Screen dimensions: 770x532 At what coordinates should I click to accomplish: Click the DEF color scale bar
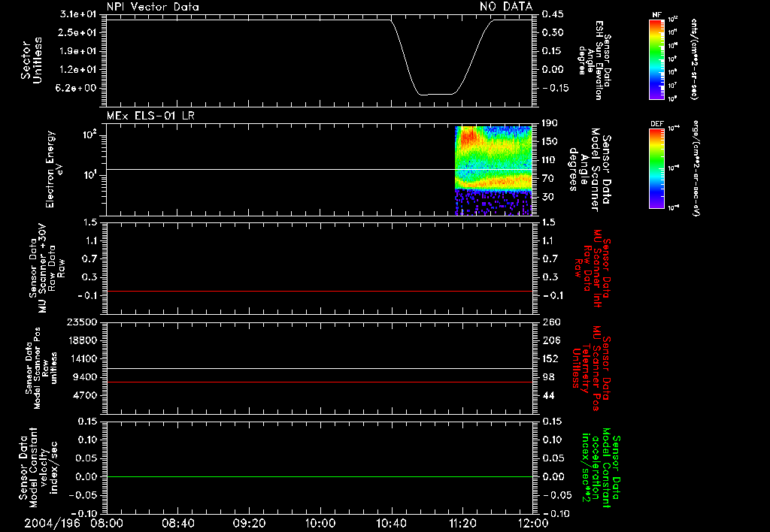point(656,168)
